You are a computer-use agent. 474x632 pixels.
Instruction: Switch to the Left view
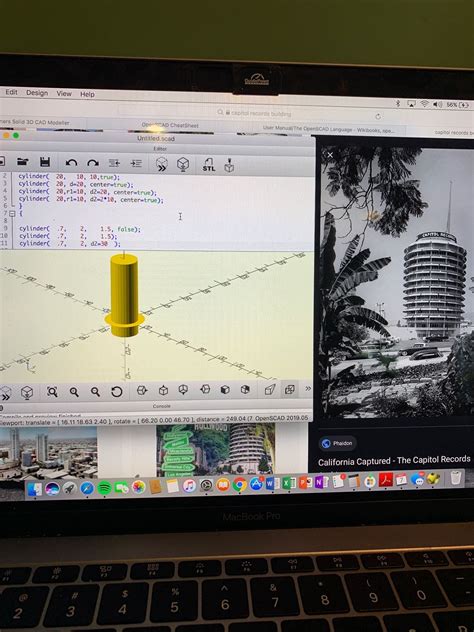(205, 389)
